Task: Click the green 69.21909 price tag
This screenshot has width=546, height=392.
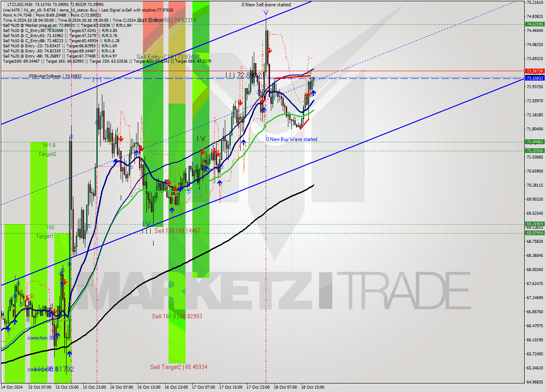Action: [534, 224]
